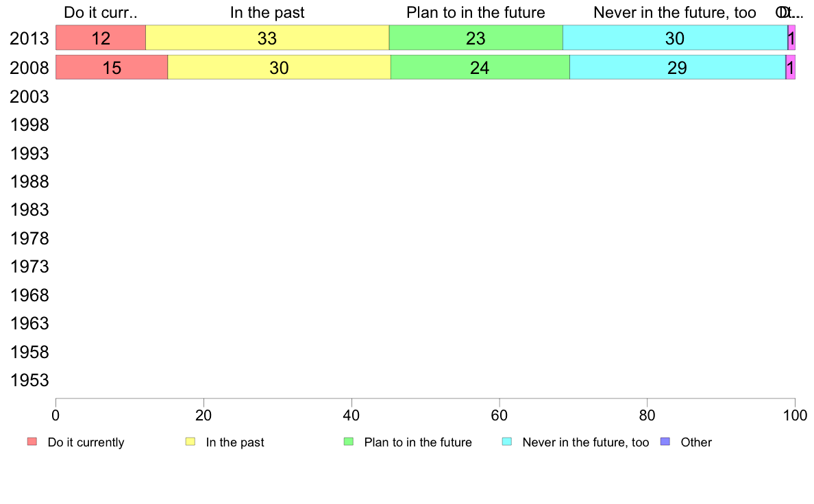Click the 1953 year label on the axis
814x504 pixels.
(29, 380)
